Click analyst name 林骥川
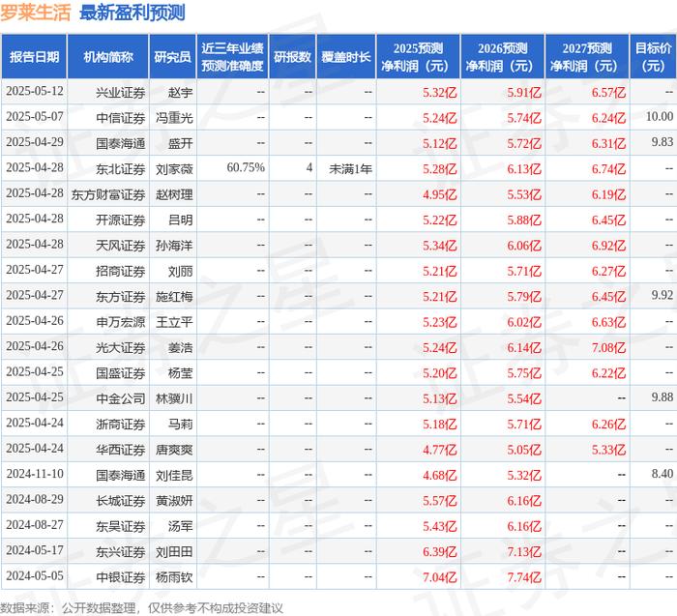The image size is (677, 616). 174,398
